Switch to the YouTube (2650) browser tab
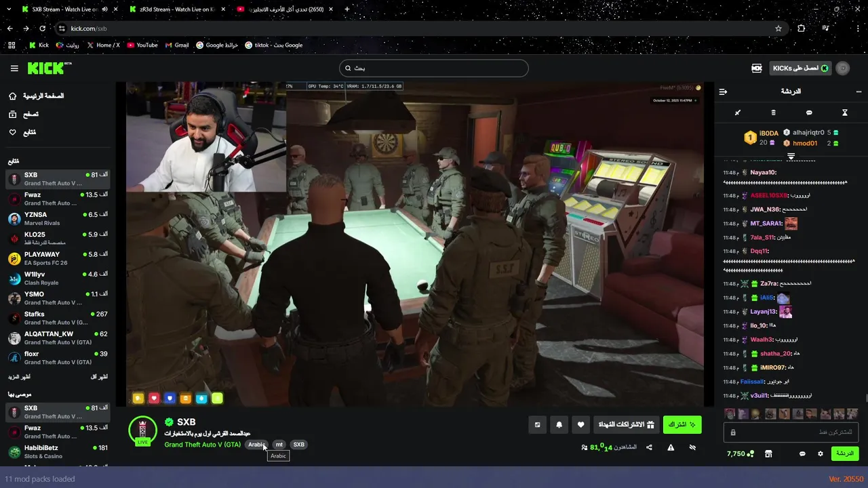 285,9
